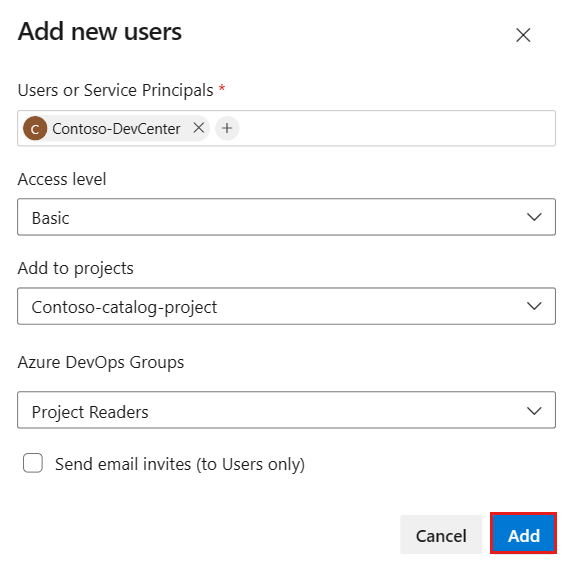The image size is (569, 570).
Task: Open the Azure DevOps Groups chevron
Action: (x=534, y=411)
